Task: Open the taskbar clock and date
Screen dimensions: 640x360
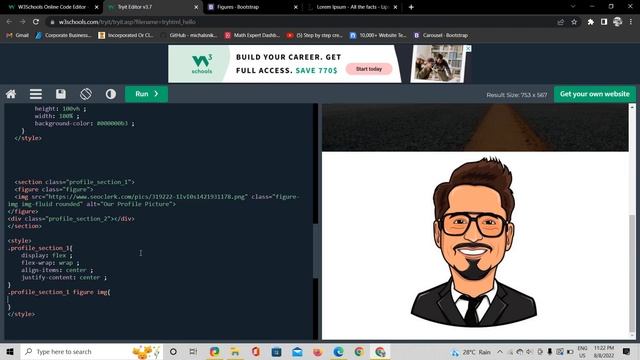Action: tap(604, 352)
